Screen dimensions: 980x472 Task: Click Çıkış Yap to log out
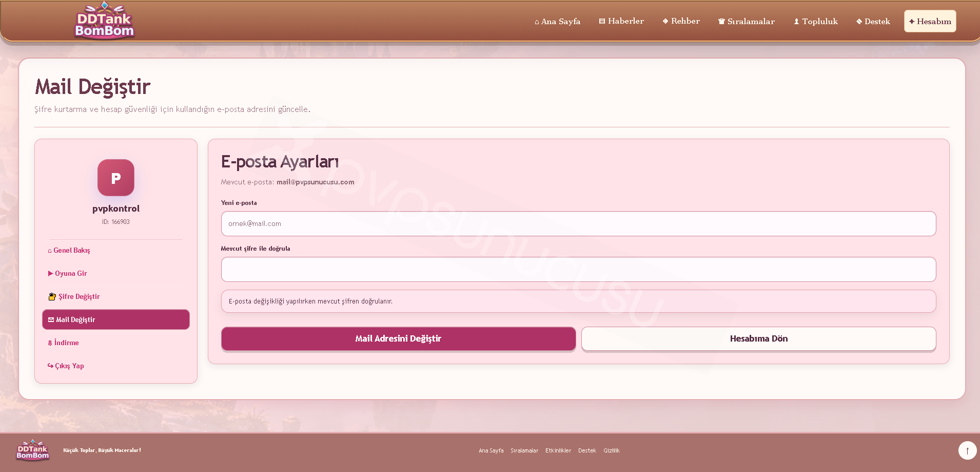click(x=116, y=366)
